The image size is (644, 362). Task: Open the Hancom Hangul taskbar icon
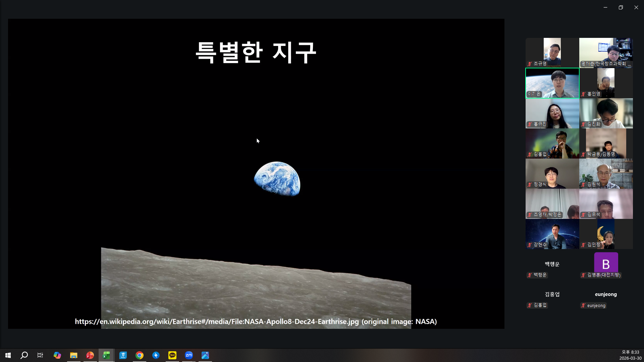(x=123, y=355)
